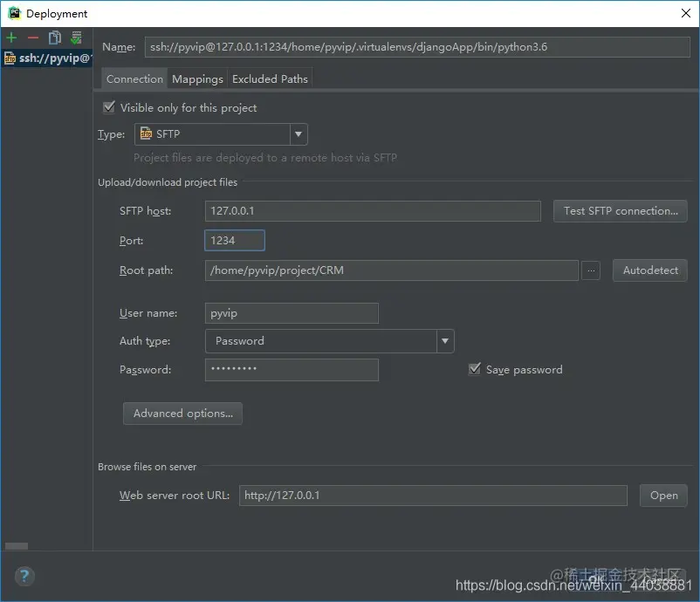Select the ssh://pyvip@ server entry
The height and width of the screenshot is (602, 700).
coord(47,58)
